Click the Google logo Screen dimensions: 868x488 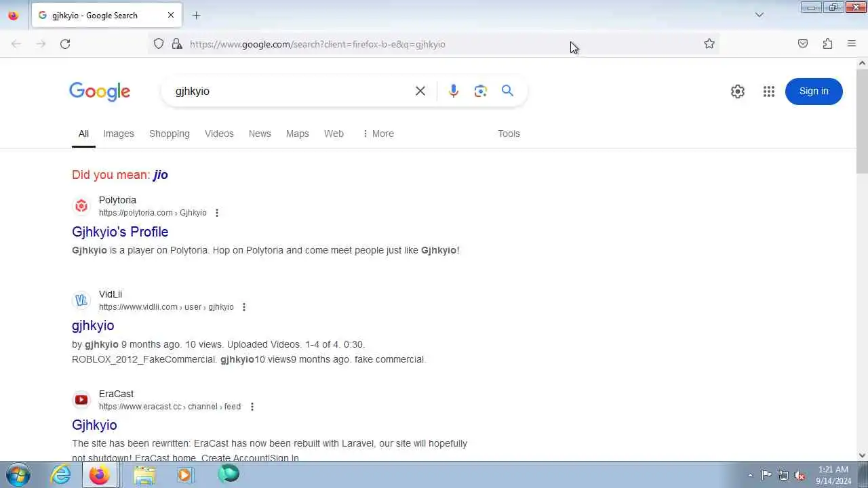pos(100,91)
